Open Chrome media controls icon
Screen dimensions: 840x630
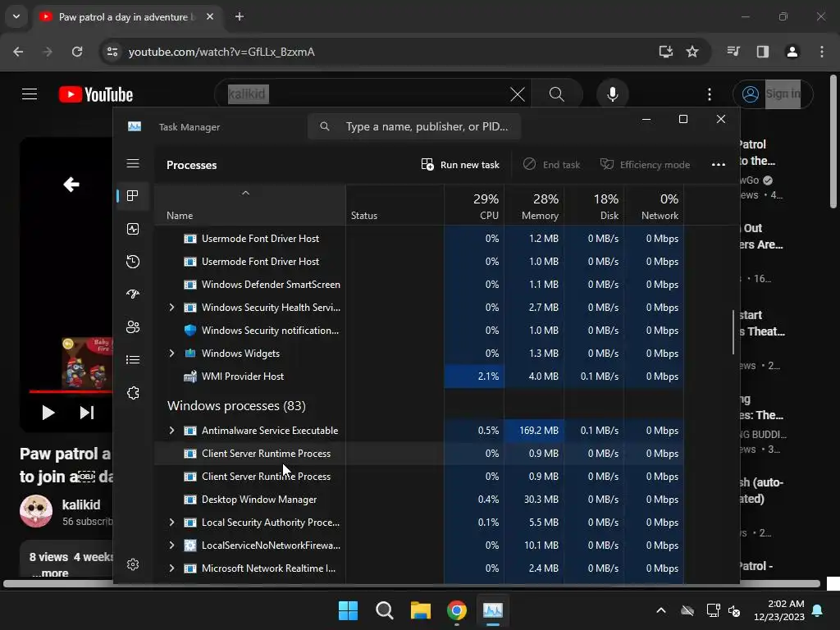[733, 52]
